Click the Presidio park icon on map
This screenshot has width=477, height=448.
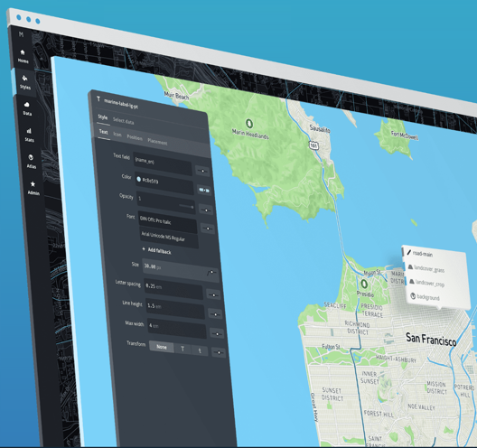coord(364,285)
